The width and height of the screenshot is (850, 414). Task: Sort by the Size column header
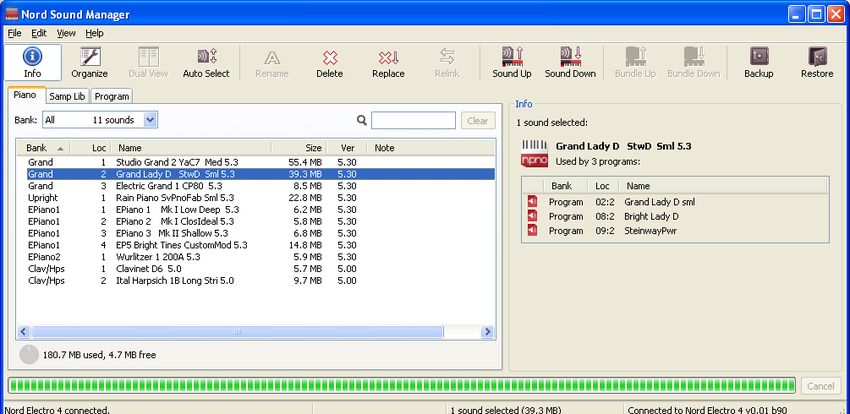299,147
